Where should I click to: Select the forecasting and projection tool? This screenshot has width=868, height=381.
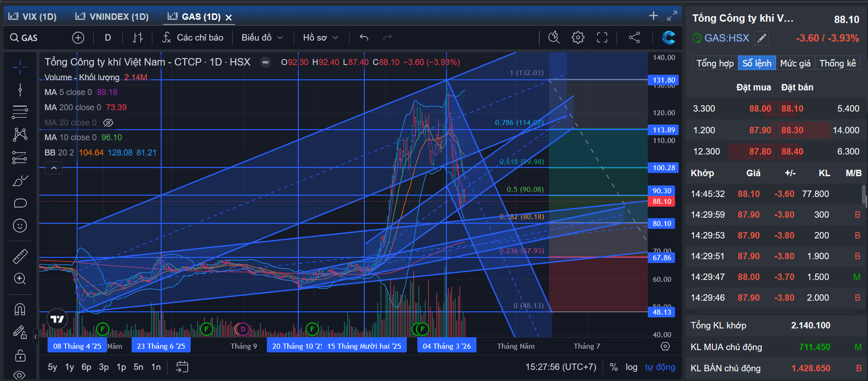pos(20,158)
